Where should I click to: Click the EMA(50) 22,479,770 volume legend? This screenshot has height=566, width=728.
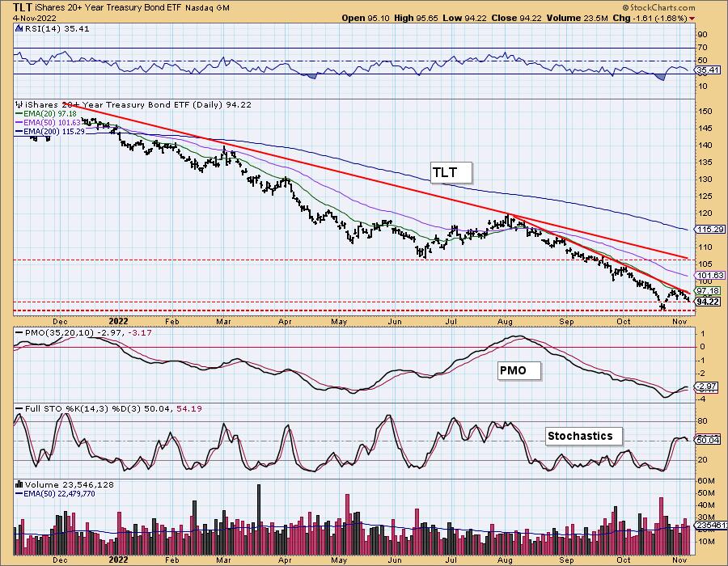click(x=55, y=493)
